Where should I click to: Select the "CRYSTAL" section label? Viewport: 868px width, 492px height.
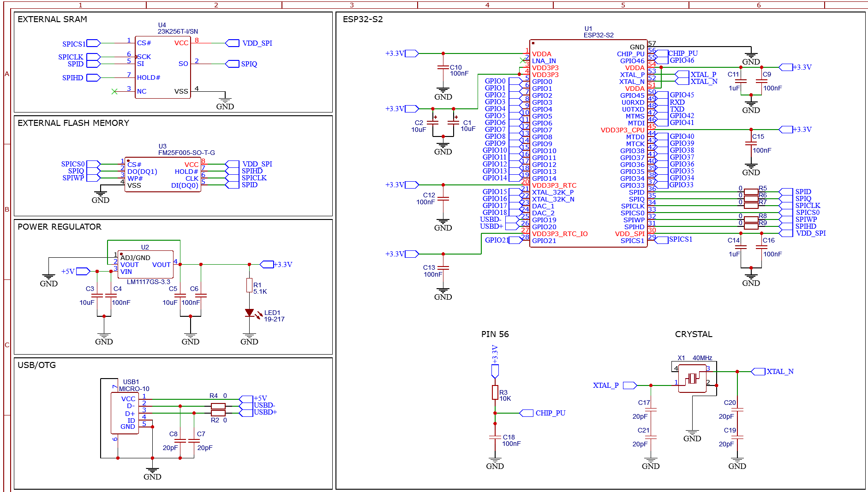pos(694,334)
